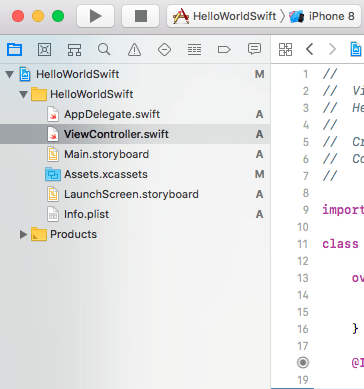Click the A status on Info.plist
The width and height of the screenshot is (364, 389).
(260, 214)
